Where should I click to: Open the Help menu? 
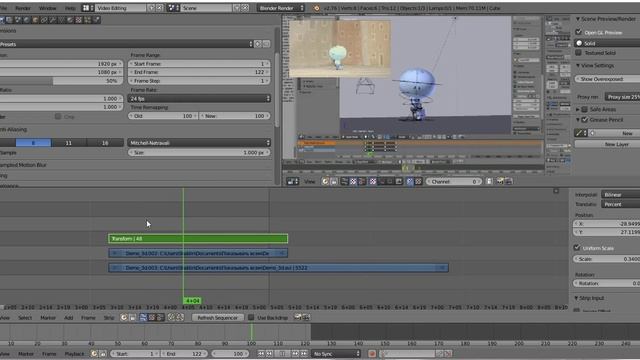tap(70, 8)
